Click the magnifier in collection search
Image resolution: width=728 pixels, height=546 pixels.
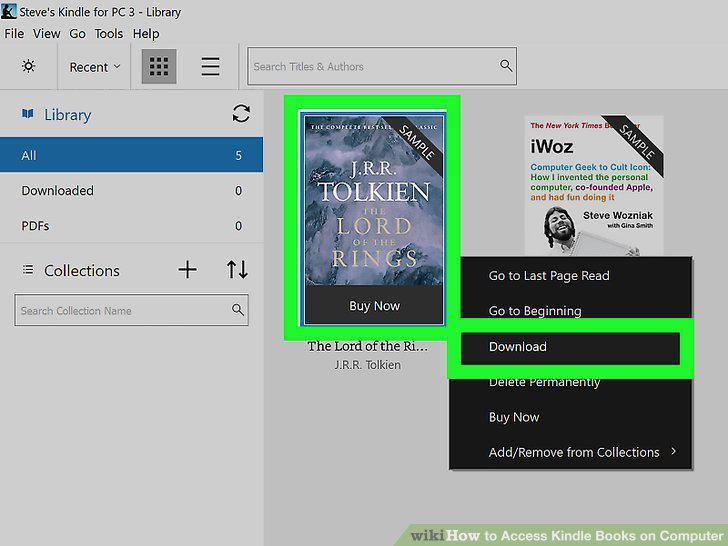[237, 309]
